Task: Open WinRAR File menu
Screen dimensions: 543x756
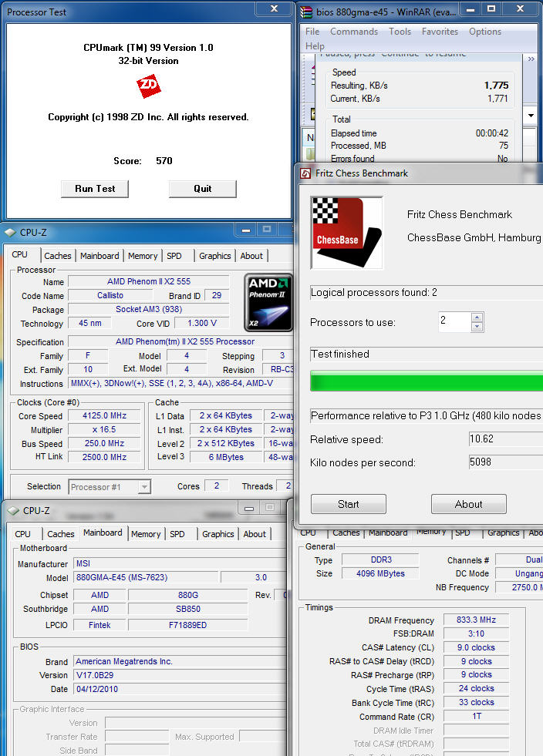Action: pos(312,32)
